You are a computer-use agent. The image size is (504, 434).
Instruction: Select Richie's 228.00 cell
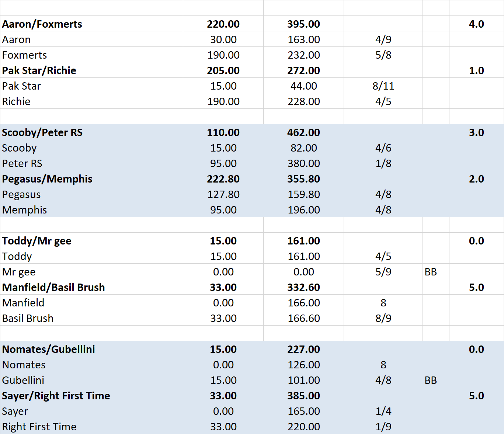point(303,101)
